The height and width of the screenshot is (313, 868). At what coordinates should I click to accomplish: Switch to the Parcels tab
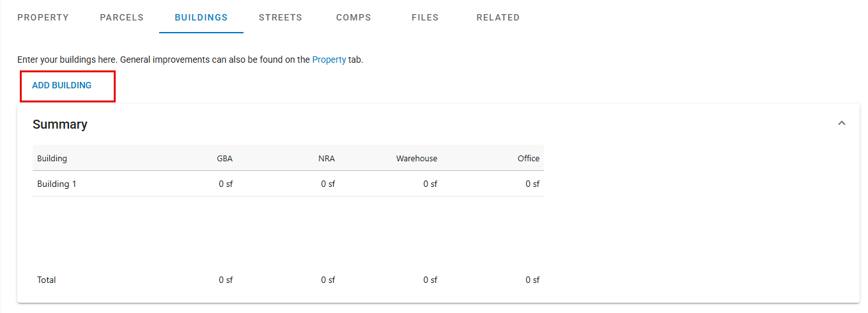point(121,17)
